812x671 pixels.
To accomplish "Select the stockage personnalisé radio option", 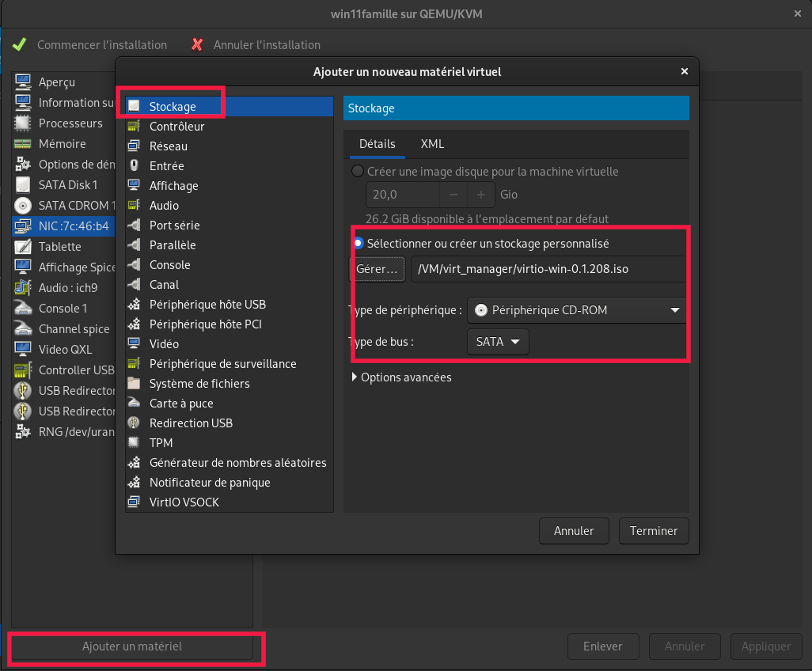I will click(x=359, y=244).
